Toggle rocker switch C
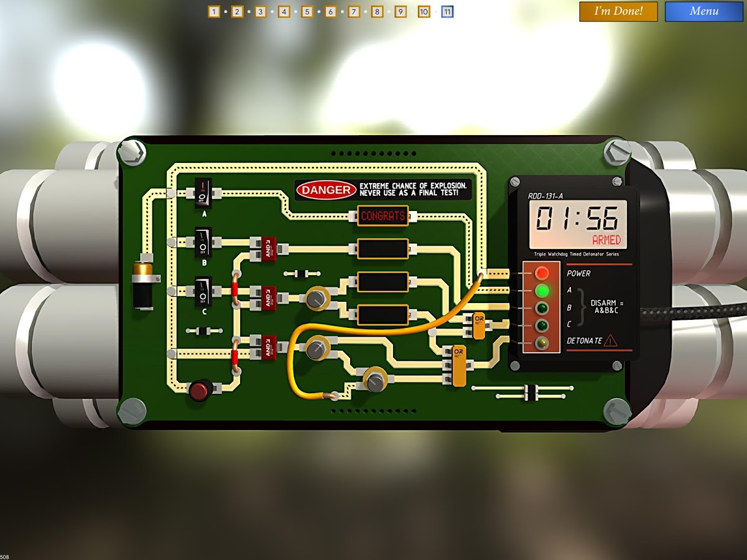This screenshot has height=560, width=747. [x=203, y=291]
